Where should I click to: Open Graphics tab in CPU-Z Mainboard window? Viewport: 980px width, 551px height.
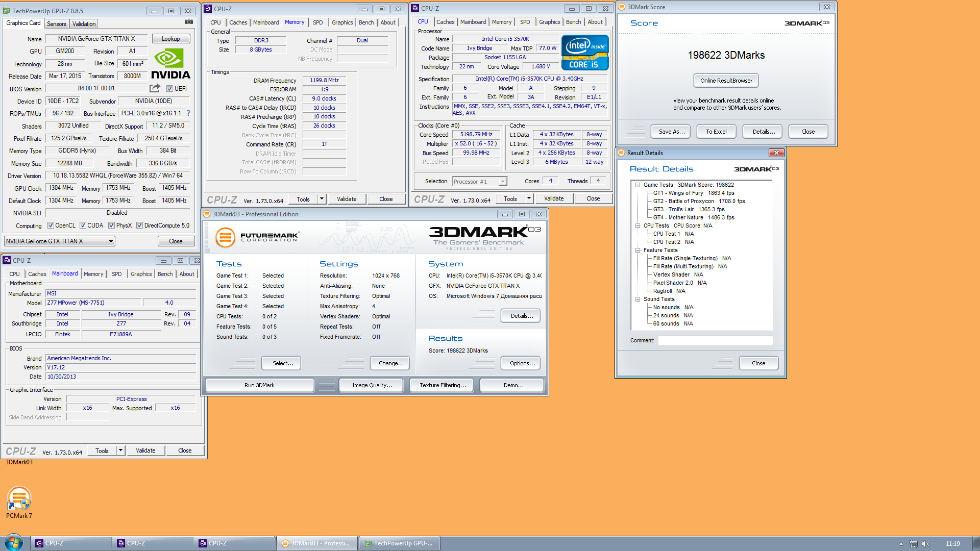click(x=141, y=274)
